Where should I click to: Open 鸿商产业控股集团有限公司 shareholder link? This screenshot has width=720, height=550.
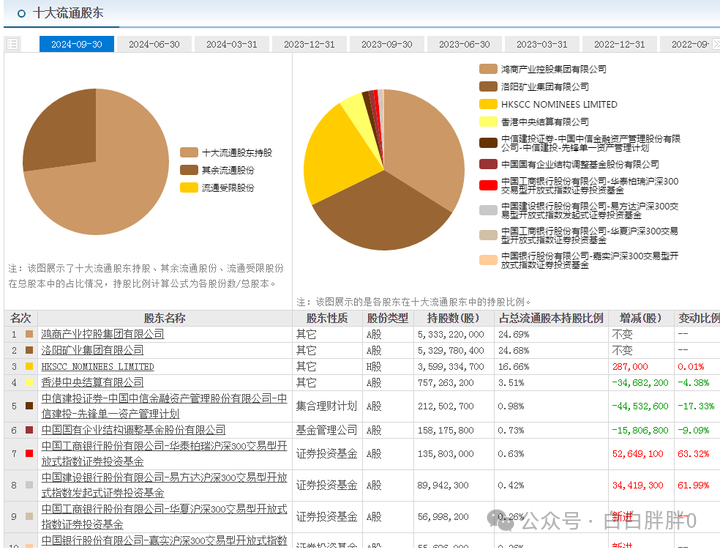pyautogui.click(x=102, y=334)
